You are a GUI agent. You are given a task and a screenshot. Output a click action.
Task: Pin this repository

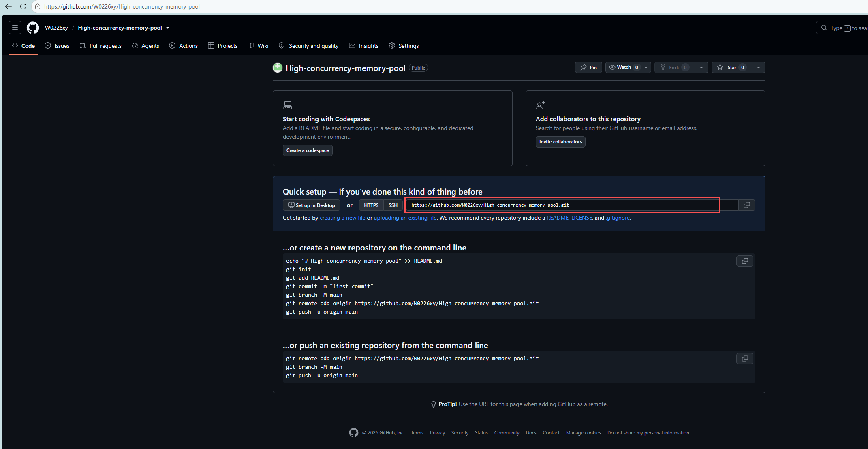pos(588,67)
